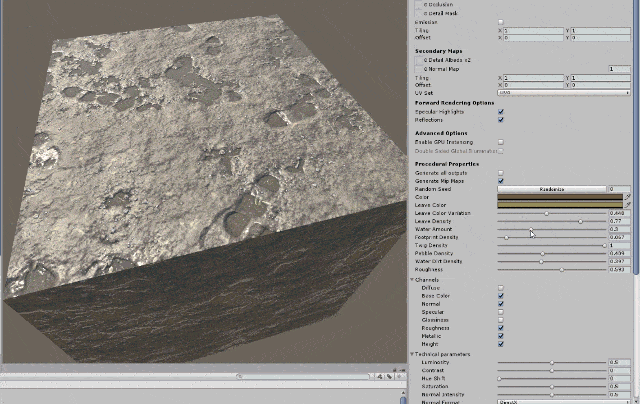Open the Color swatch picker
The height and width of the screenshot is (404, 640).
pyautogui.click(x=560, y=196)
